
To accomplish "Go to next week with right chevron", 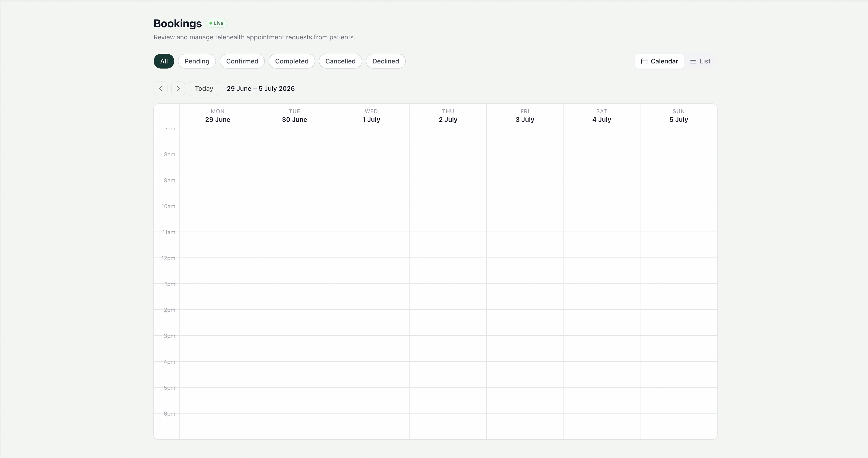I will coord(178,89).
